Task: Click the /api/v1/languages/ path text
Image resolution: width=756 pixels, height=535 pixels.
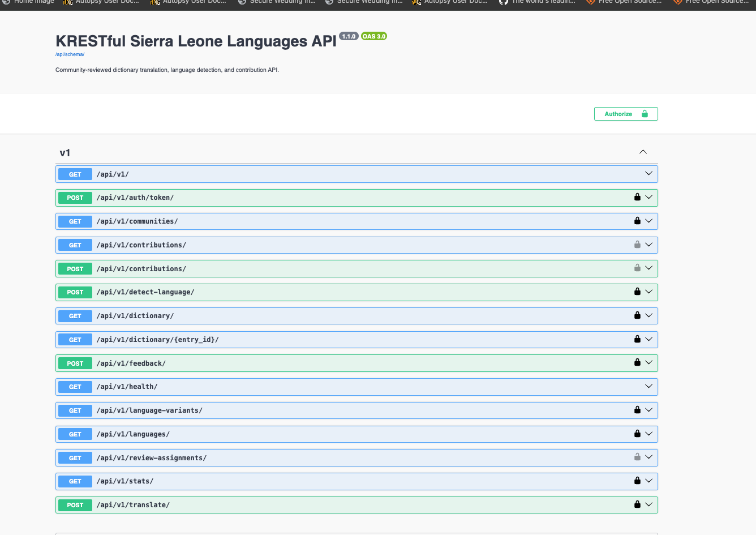Action: click(133, 434)
